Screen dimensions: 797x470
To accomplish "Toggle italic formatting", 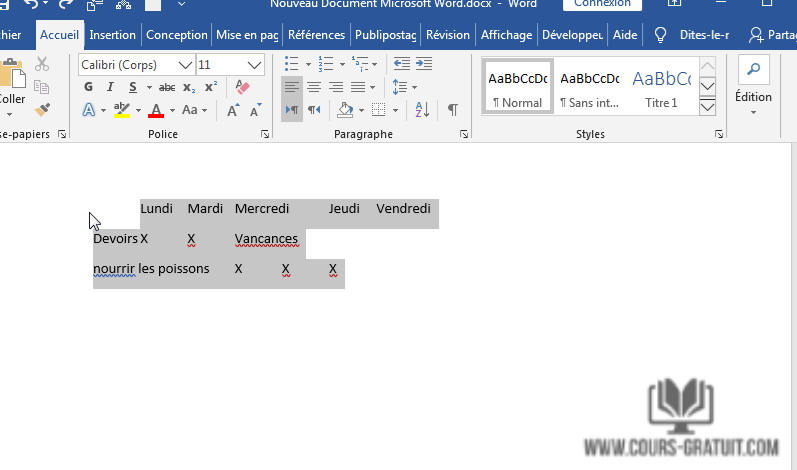I will point(107,87).
